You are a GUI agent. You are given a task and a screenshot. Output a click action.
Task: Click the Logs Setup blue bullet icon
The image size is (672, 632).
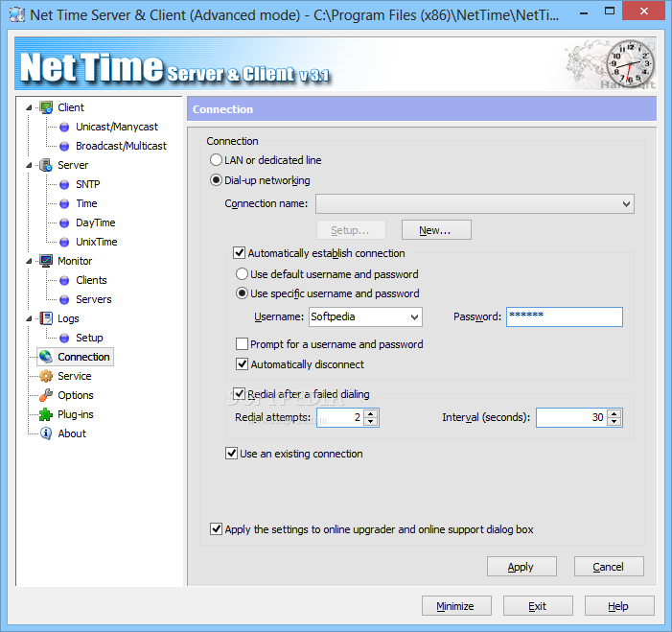click(64, 339)
